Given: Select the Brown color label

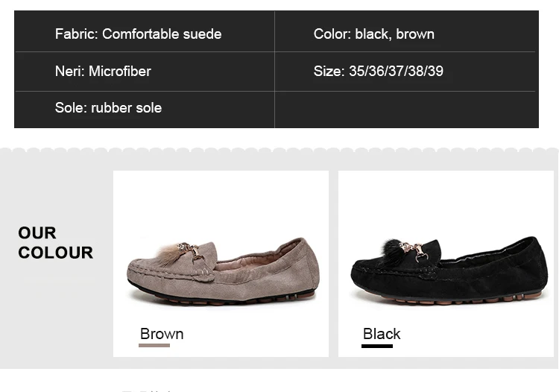Looking at the screenshot, I should [x=162, y=334].
